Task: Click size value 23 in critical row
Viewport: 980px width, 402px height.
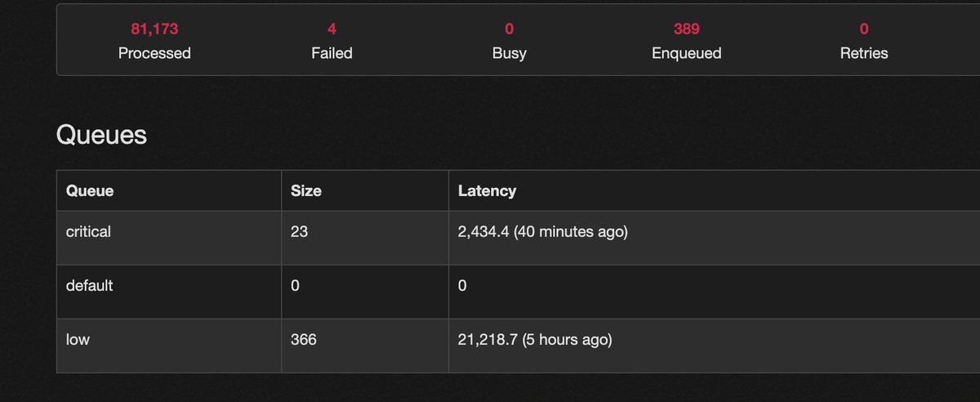Action: 299,232
